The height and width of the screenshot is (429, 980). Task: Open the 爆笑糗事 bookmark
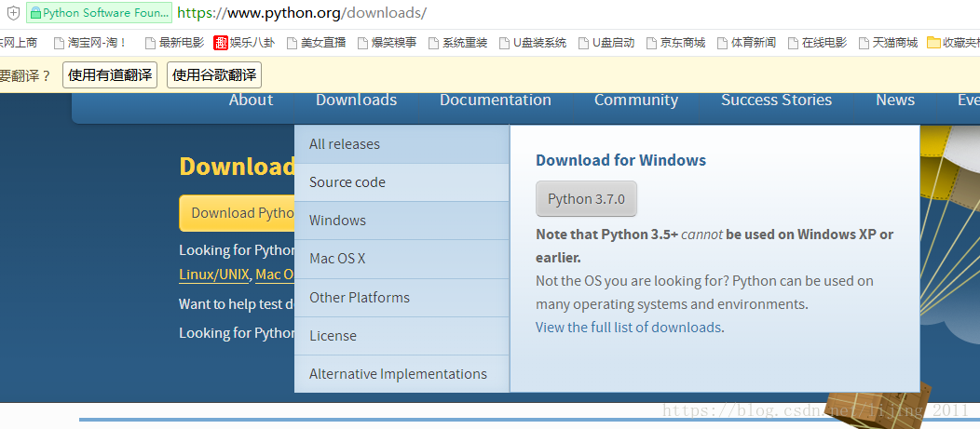(x=387, y=43)
